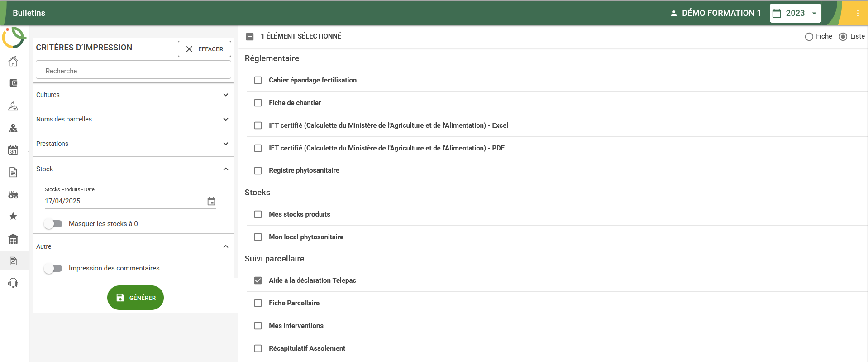Open the map location pin icon
Image resolution: width=868 pixels, height=362 pixels.
13,128
